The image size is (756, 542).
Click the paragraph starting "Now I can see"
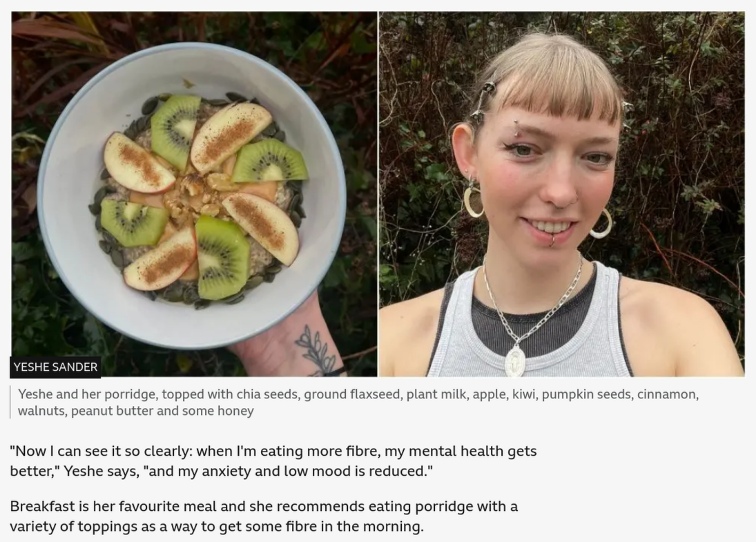273,461
